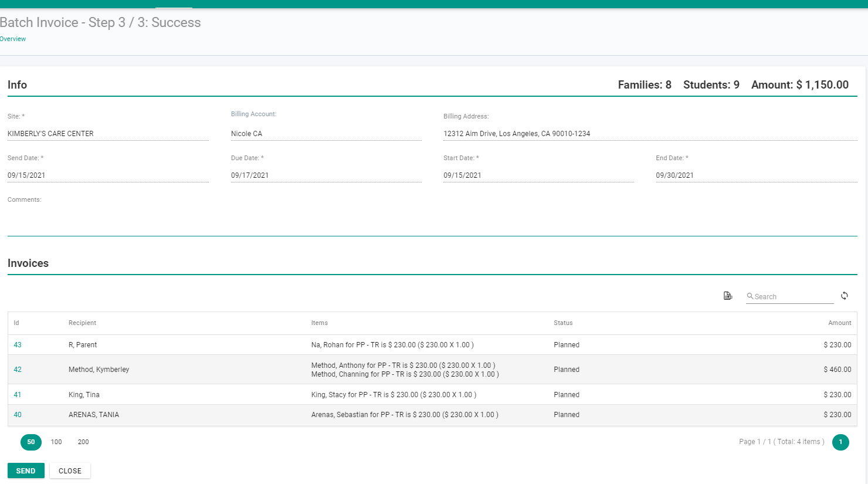Click the Comments area
868x484 pixels.
click(432, 220)
